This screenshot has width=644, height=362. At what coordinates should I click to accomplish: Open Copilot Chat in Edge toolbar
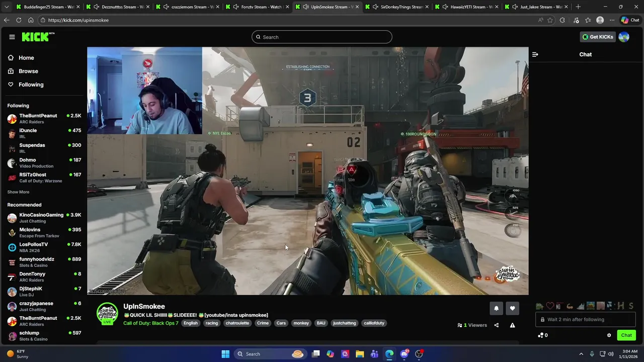pyautogui.click(x=630, y=20)
